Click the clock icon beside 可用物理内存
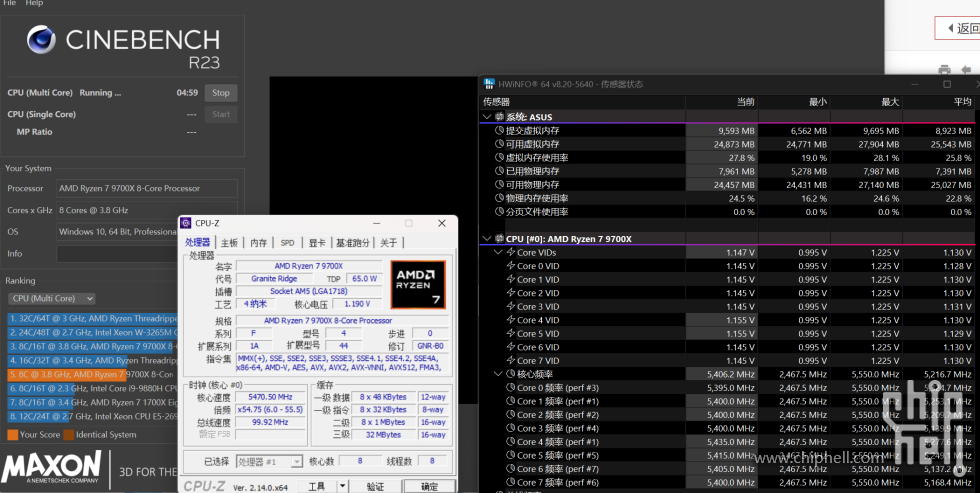Viewport: 980px width, 493px height. [499, 184]
